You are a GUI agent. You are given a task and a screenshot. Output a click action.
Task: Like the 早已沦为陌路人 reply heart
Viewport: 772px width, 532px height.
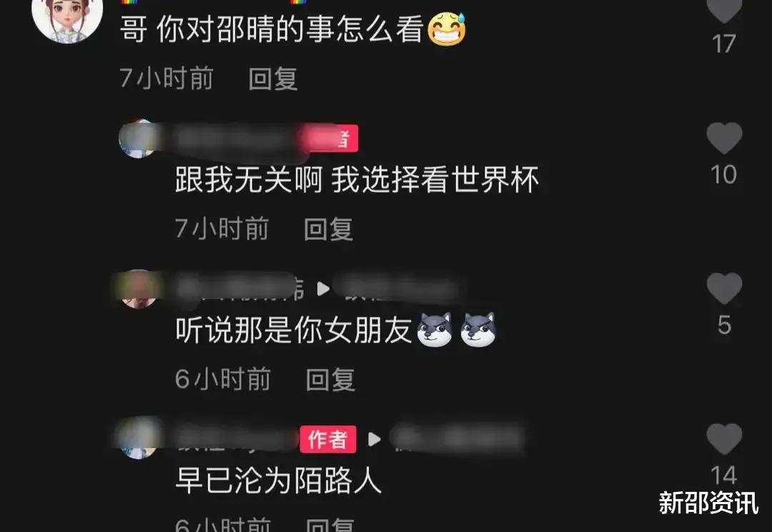pos(724,439)
